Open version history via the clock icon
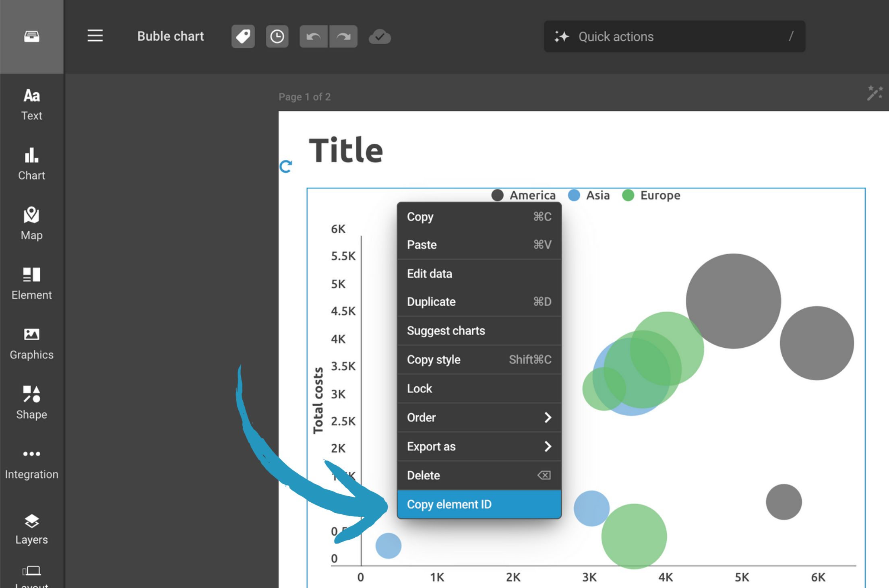The height and width of the screenshot is (588, 889). point(277,36)
